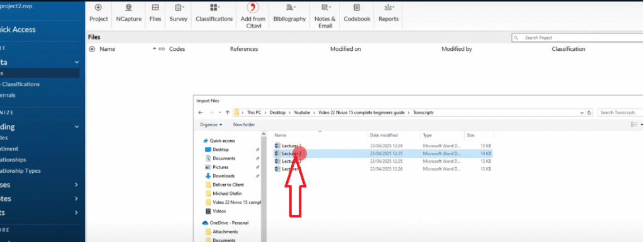This screenshot has height=242, width=644.
Task: Click This PC in the address breadcrumb
Action: click(254, 113)
